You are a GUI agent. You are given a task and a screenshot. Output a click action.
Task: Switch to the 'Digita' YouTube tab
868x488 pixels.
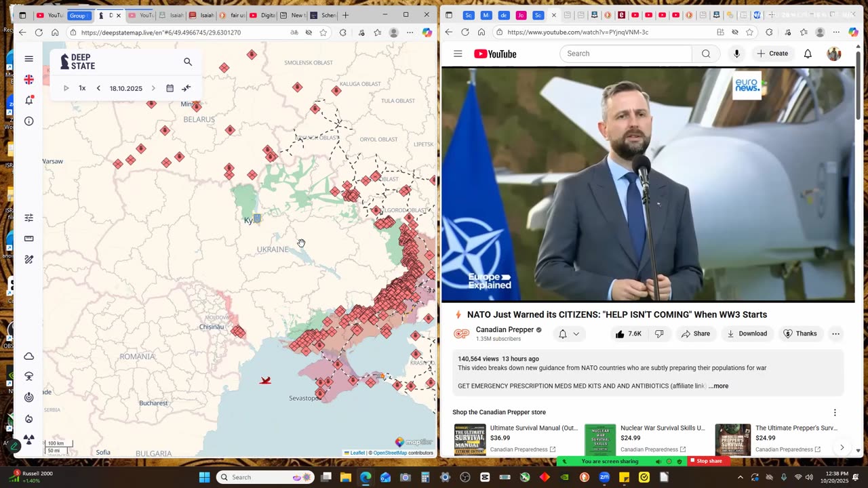(263, 15)
